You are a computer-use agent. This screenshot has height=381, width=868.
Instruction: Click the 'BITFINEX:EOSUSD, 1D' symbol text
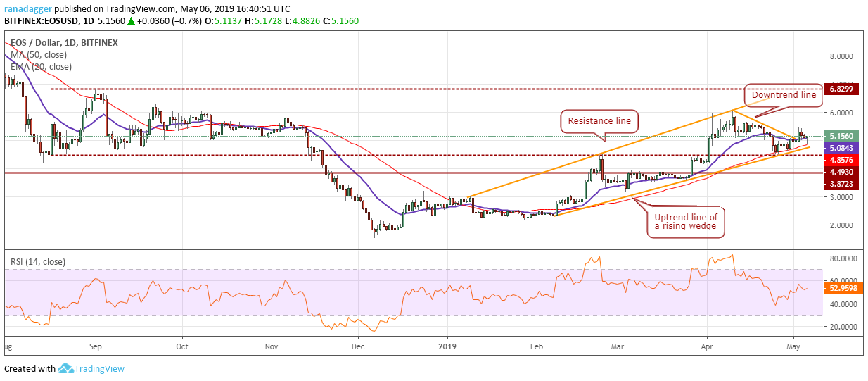click(49, 21)
